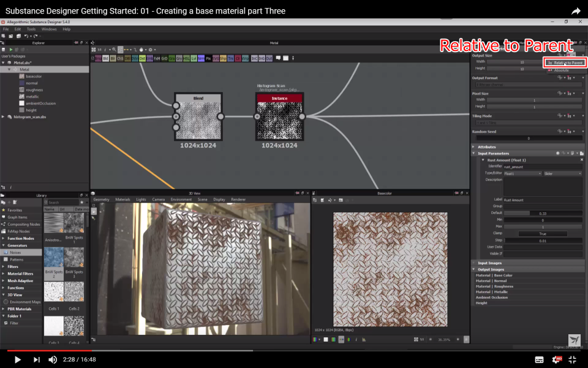Click the fit-graph-to-view icon in graph toolbar
Image resolution: width=588 pixels, height=368 pixels.
[93, 50]
